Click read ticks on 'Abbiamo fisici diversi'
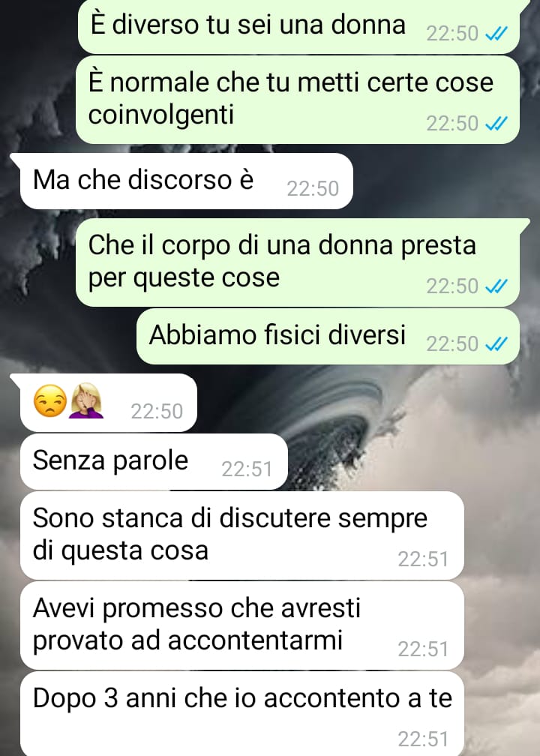Viewport: 540px width, 756px height. [496, 343]
